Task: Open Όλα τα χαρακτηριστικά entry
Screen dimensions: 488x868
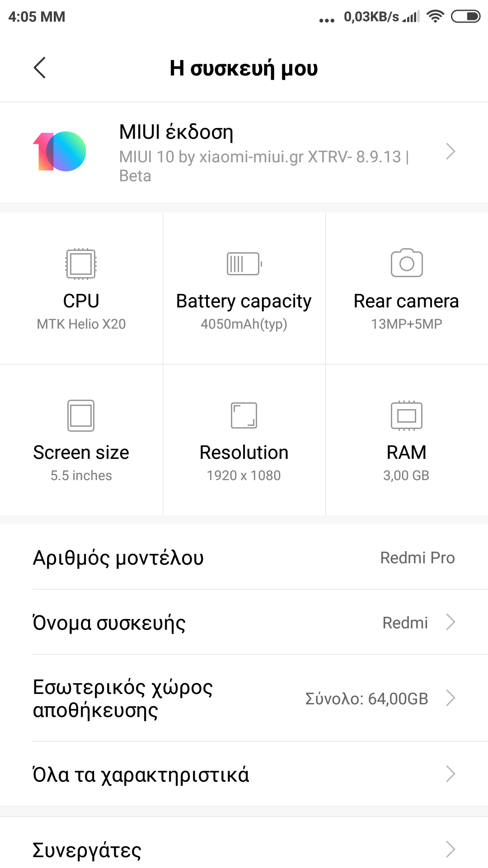Action: [141, 774]
